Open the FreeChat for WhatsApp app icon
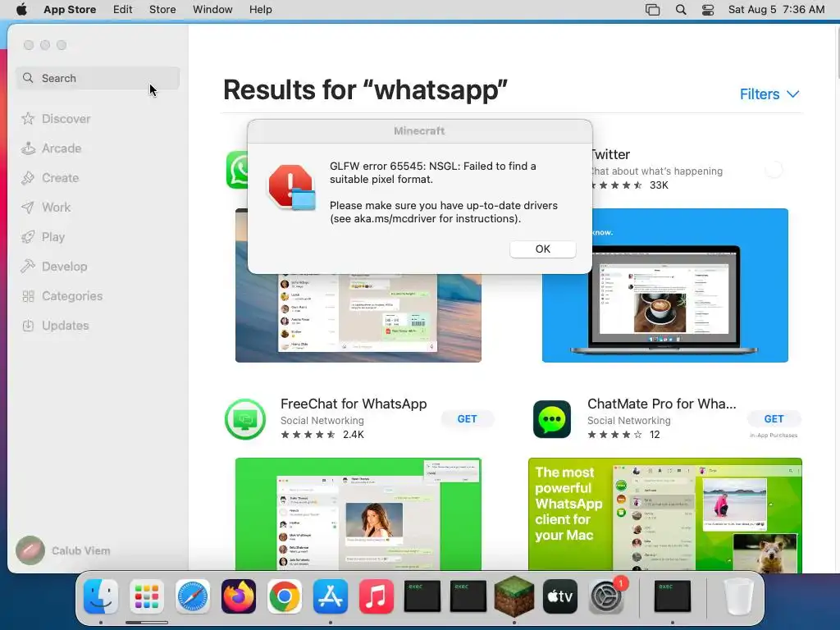Viewport: 840px width, 630px height. point(245,419)
